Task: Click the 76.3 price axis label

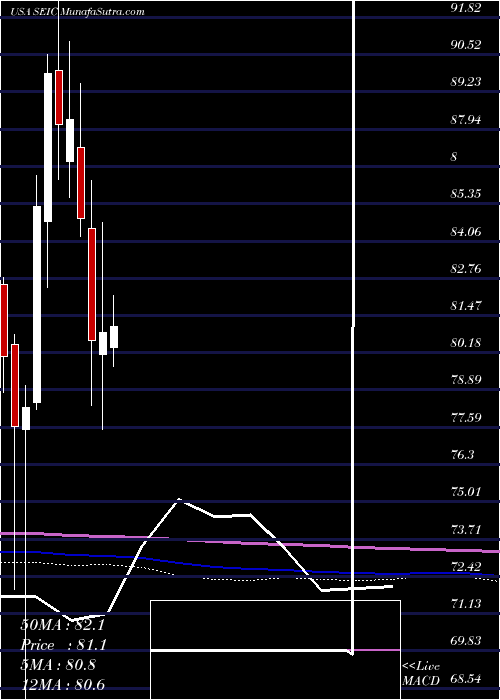Action: 464,455
